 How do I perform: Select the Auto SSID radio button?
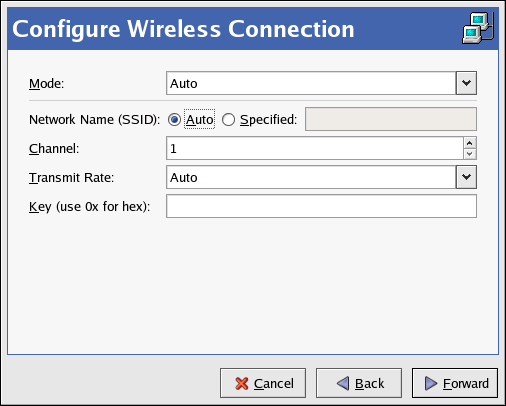coord(174,119)
